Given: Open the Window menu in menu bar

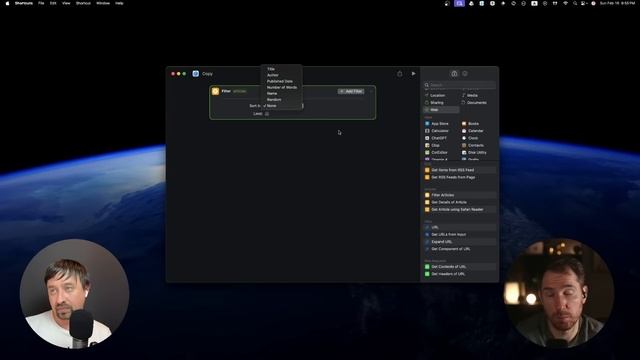Looking at the screenshot, I should [103, 3].
